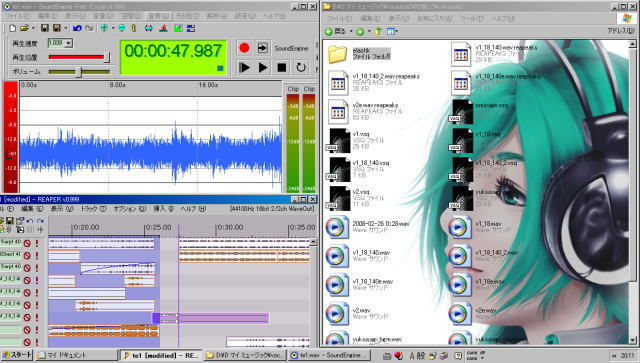The image size is (640, 363).
Task: Open the 再生速度 playback speed dropdown
Action: pyautogui.click(x=69, y=43)
